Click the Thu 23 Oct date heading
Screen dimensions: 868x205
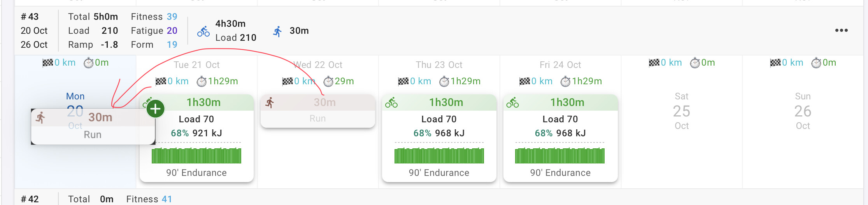439,65
